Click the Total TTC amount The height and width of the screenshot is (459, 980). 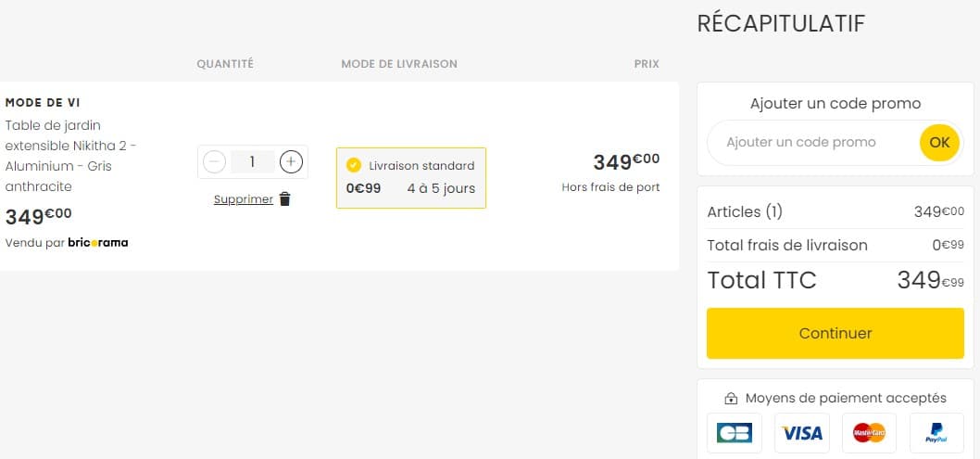pos(930,280)
